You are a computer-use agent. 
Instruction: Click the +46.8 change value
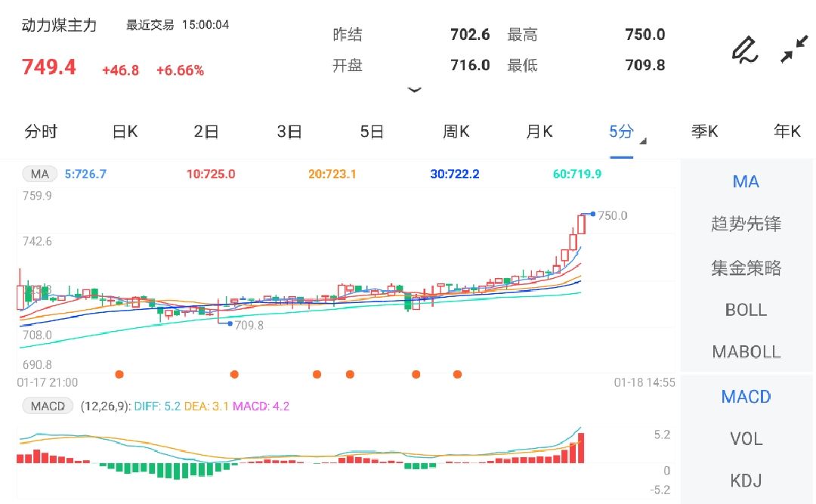120,70
